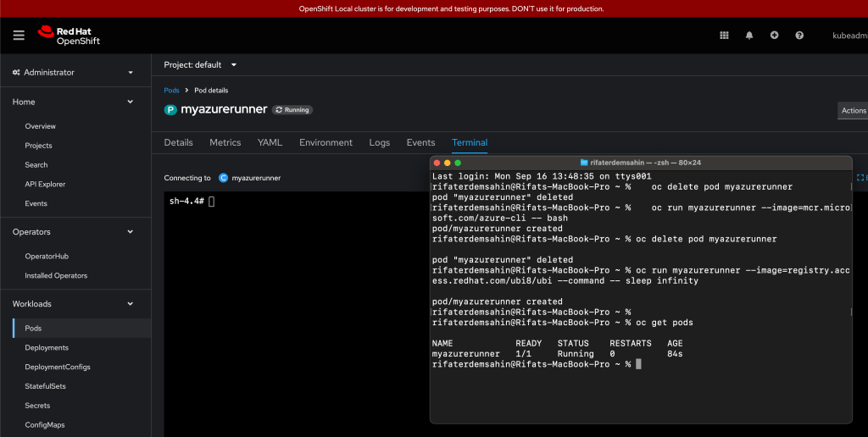
Task: Open the Project: default dropdown
Action: pos(200,64)
